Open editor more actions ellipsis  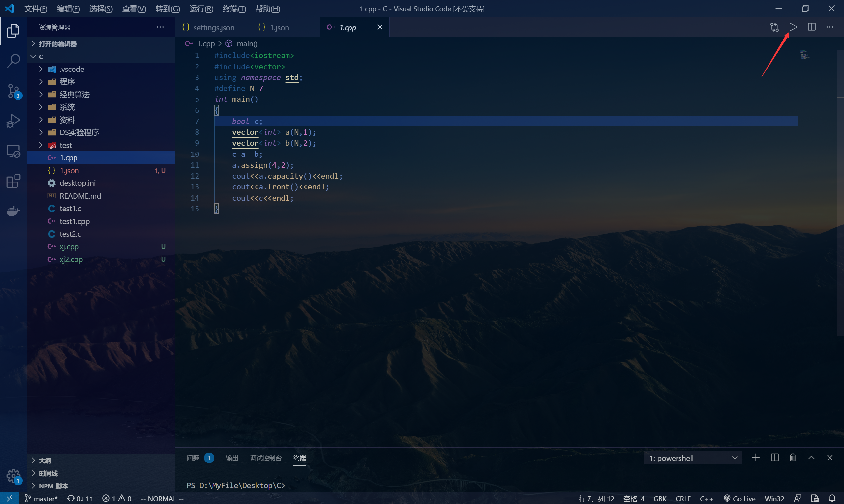click(830, 27)
